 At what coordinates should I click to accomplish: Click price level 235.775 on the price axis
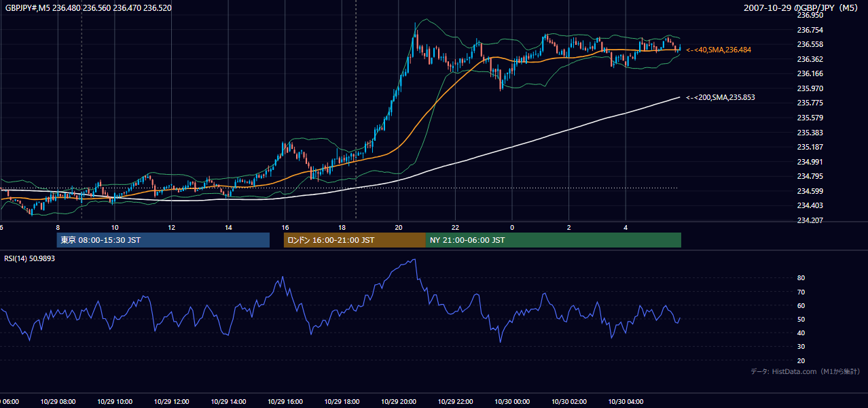click(x=810, y=103)
